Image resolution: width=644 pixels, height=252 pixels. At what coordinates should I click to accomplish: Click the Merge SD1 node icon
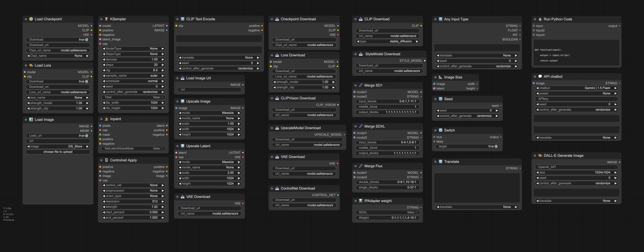point(361,85)
